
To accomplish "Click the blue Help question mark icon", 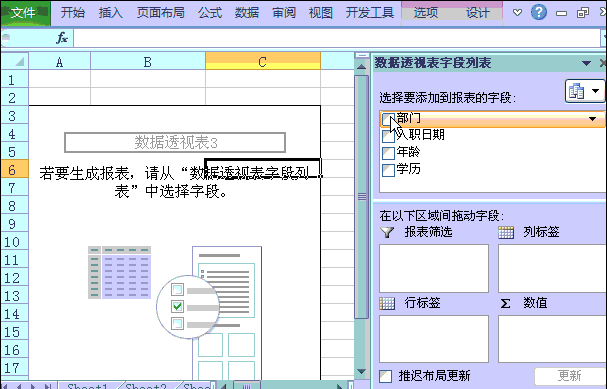I will (x=538, y=12).
